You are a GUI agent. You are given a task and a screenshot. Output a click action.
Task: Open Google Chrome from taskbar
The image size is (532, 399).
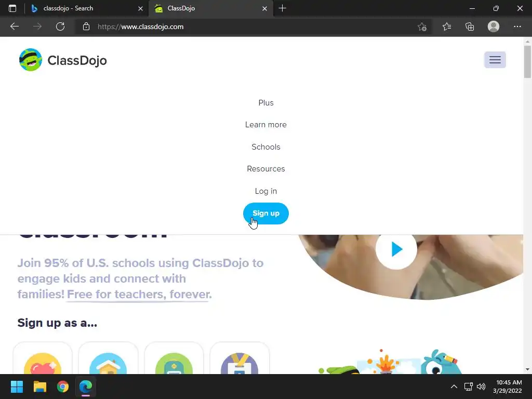pyautogui.click(x=63, y=387)
